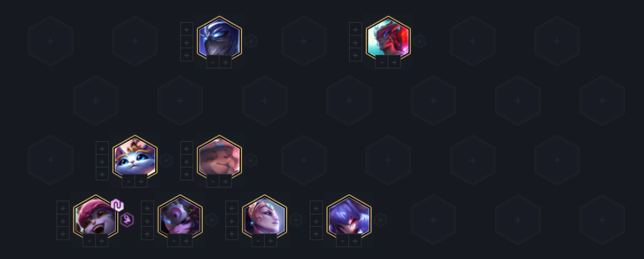Screen dimensions: 644x259
Task: Select the red horned champion portrait
Action: (x=388, y=38)
